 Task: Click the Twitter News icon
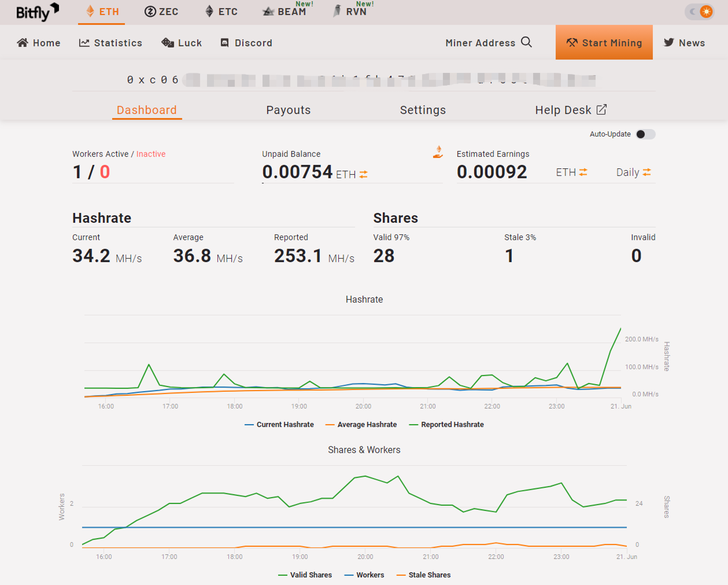tap(669, 42)
